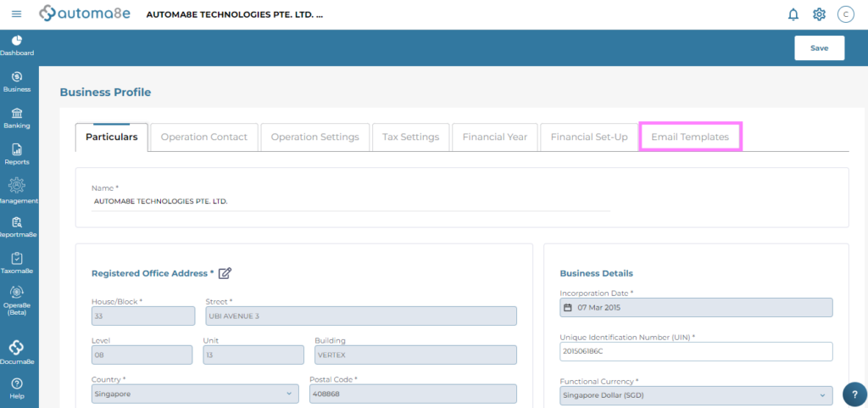Save the business profile
This screenshot has width=868, height=408.
click(x=820, y=48)
